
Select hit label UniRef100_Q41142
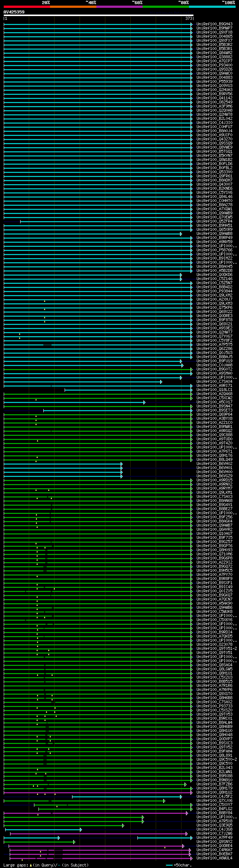pyautogui.click(x=214, y=98)
